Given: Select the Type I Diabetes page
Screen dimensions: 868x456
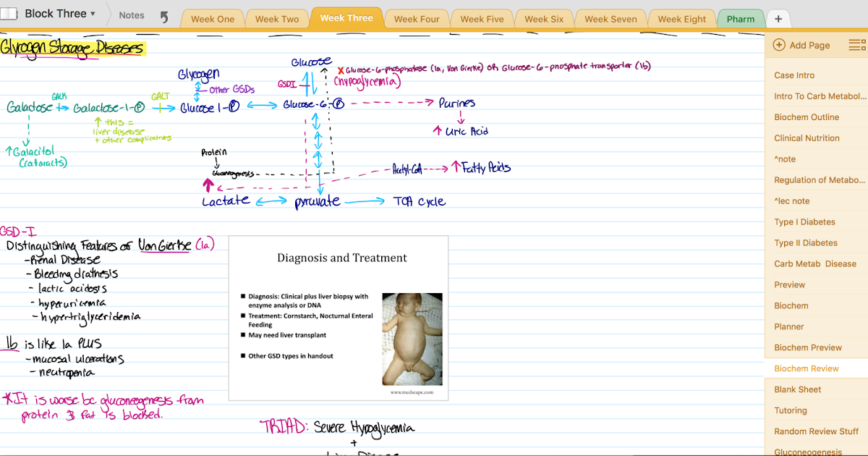Looking at the screenshot, I should [803, 221].
